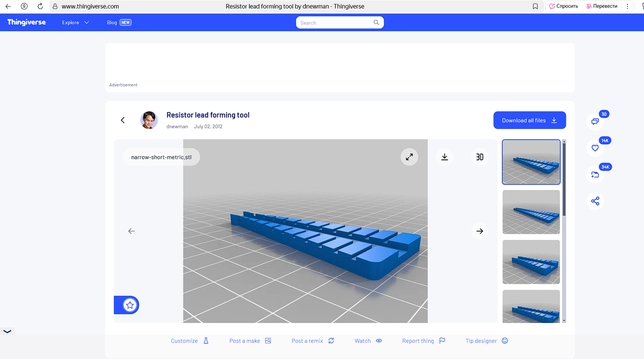This screenshot has height=359, width=644.
Task: Click the Post a remix link
Action: pos(313,341)
